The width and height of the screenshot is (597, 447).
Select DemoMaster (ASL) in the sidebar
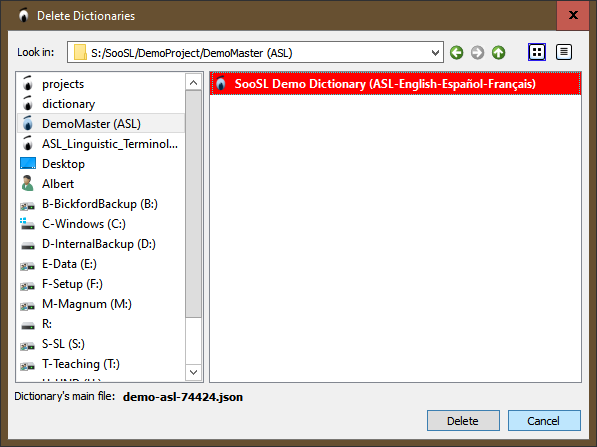(101, 124)
